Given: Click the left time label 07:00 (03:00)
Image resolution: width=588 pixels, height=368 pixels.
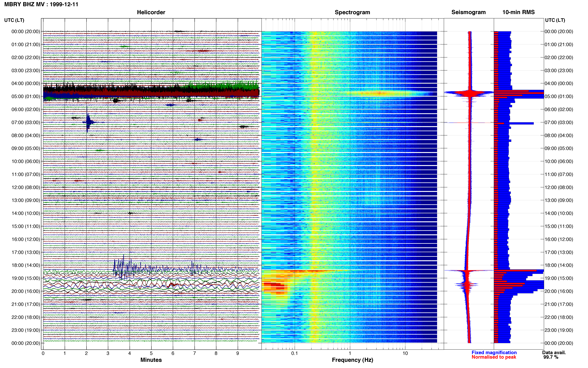Looking at the screenshot, I should (x=26, y=122).
